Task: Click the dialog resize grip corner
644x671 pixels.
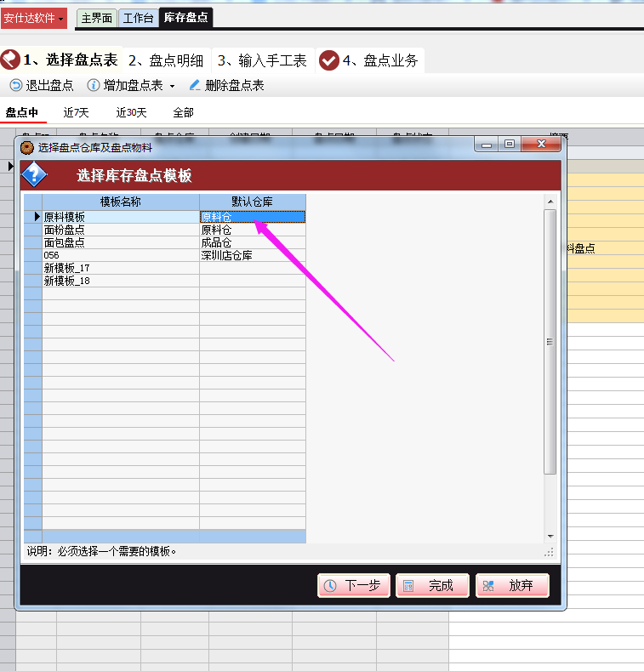Action: 550,553
